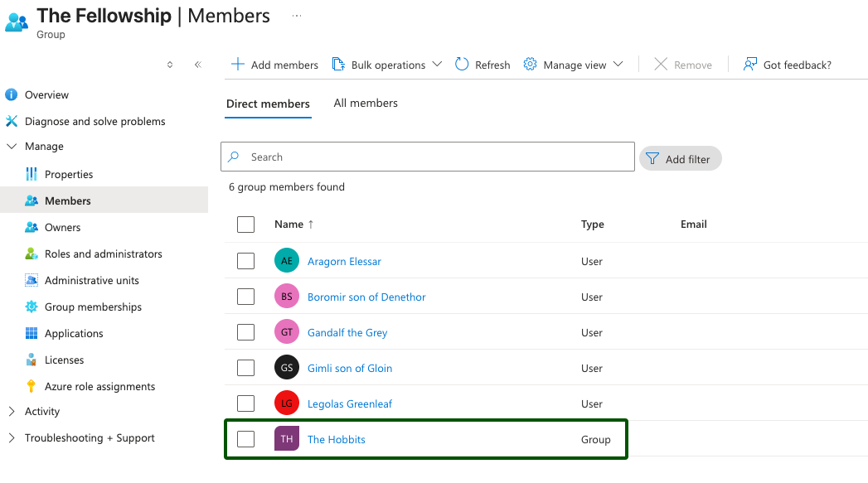Click the search magnifier icon
Image resolution: width=868 pixels, height=483 pixels.
[234, 157]
